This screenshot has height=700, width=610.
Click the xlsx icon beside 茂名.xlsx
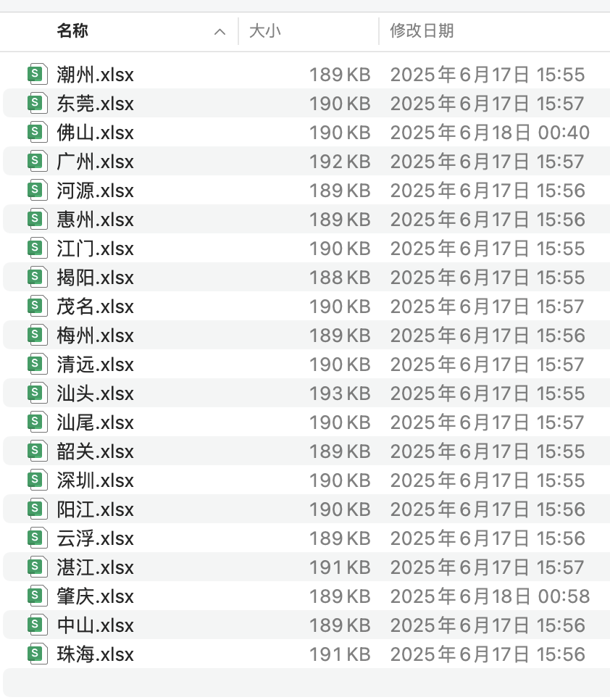[x=35, y=307]
